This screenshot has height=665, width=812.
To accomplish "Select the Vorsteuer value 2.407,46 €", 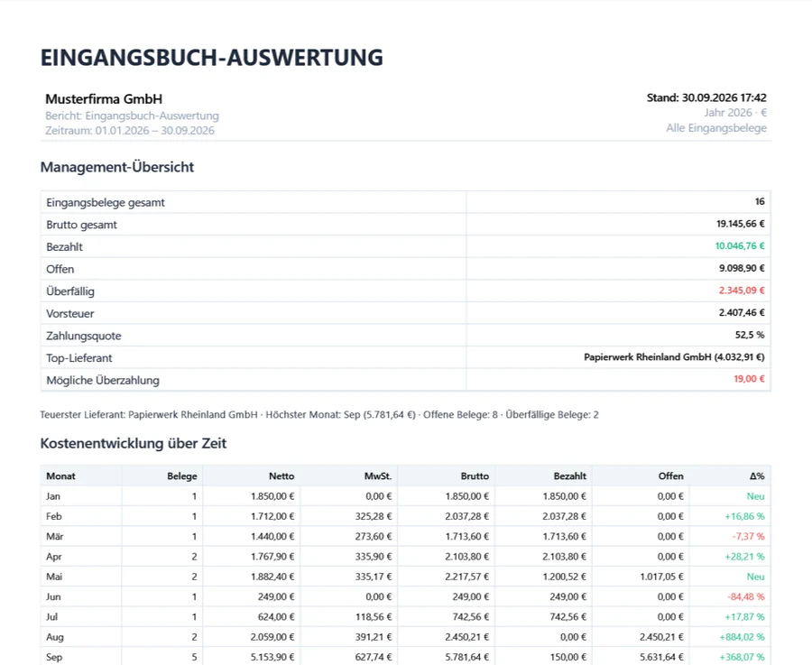I will pos(742,313).
